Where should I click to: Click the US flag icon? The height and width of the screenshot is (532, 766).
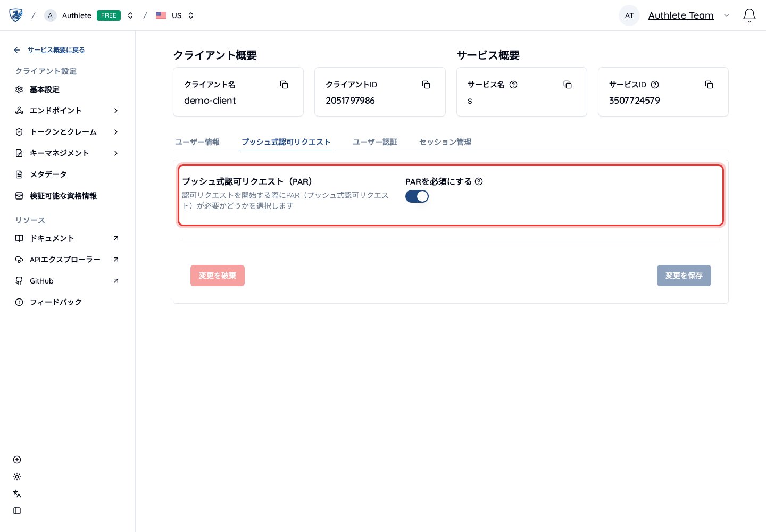click(161, 15)
